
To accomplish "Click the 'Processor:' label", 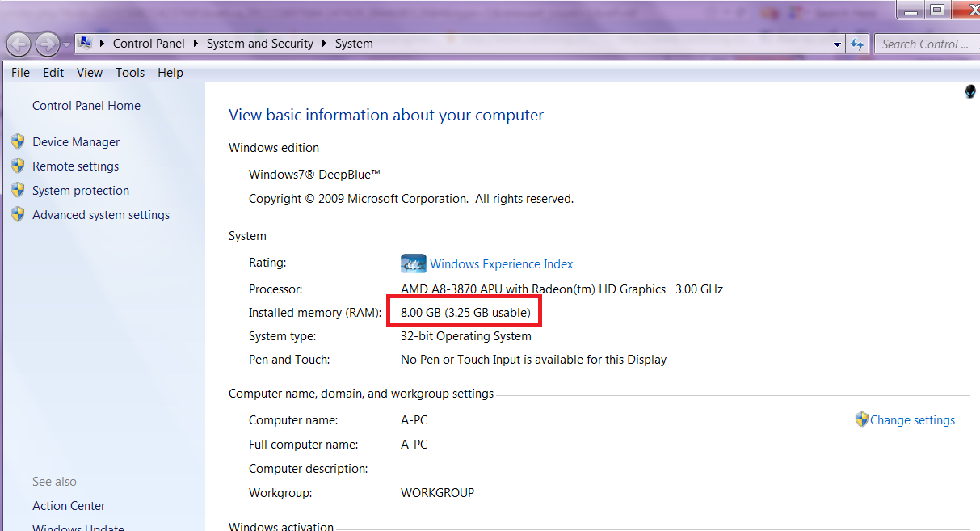I will pos(275,289).
